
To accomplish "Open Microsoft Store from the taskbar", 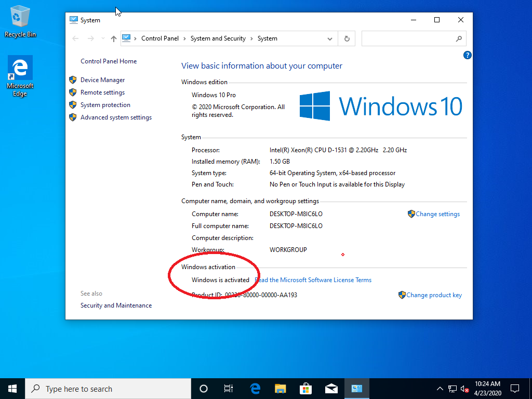I will tap(305, 389).
